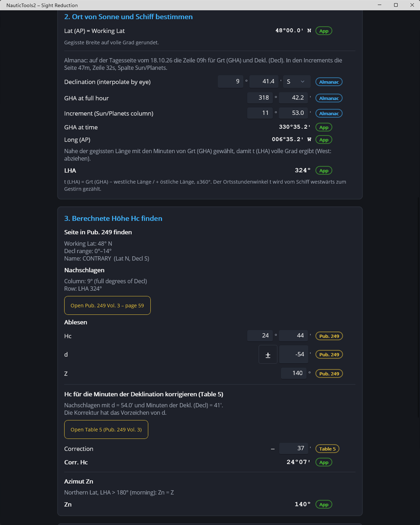Viewport: 420px width, 525px height.
Task: Select the Zn value 140°
Action: [303, 504]
